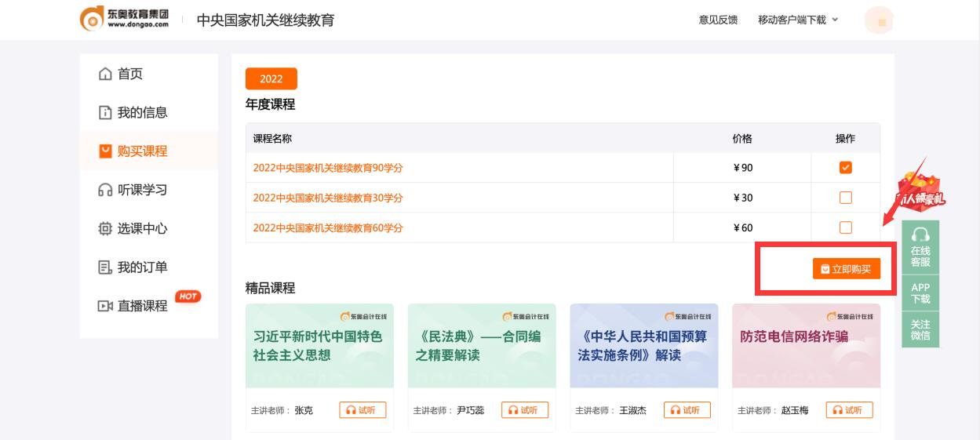Open the 防范电信网络诈骗 course thumbnail

tap(806, 346)
